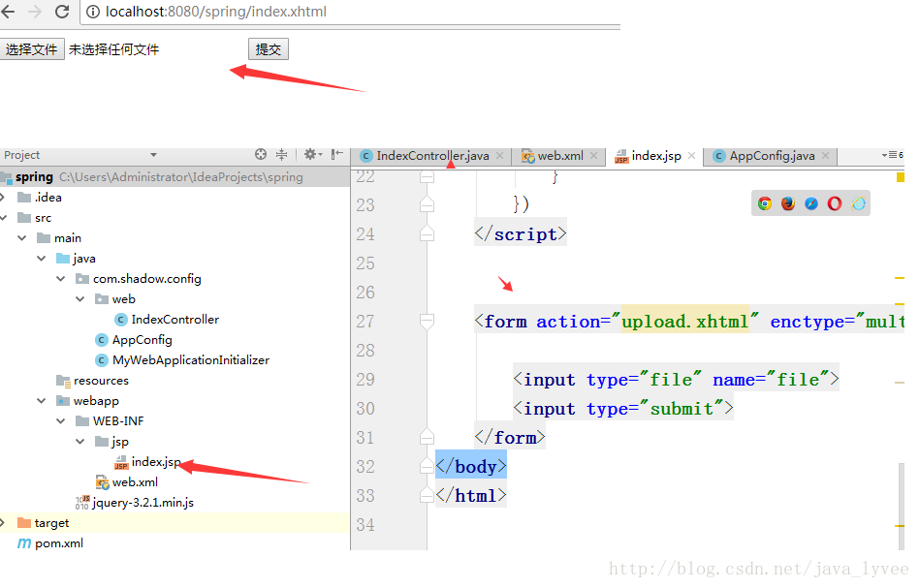
Task: Open the Project panel gear settings
Action: 313,154
